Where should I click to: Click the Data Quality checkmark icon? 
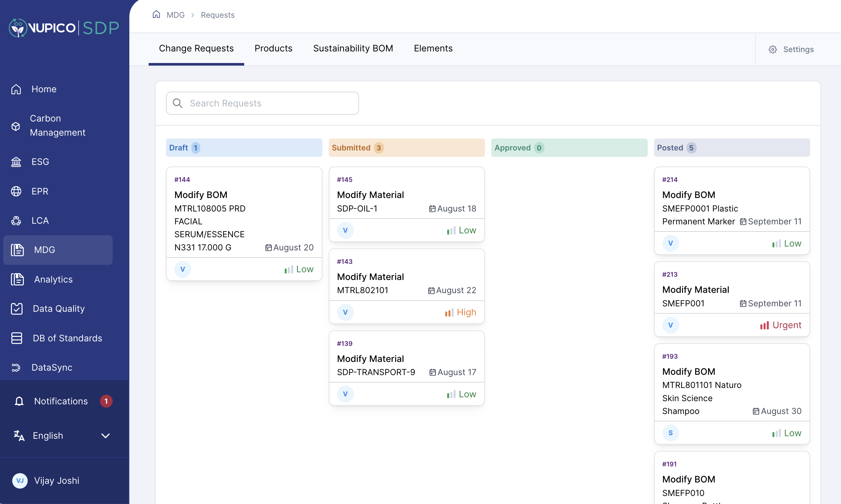point(17,309)
